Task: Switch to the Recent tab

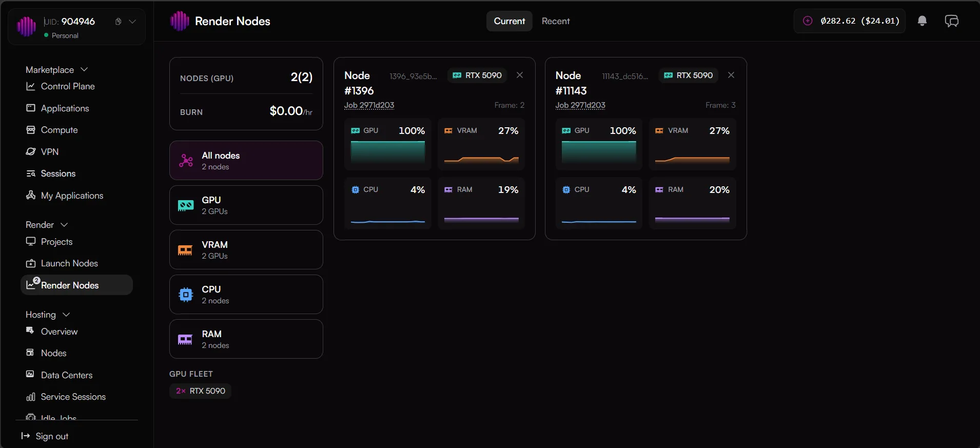Action: coord(556,21)
